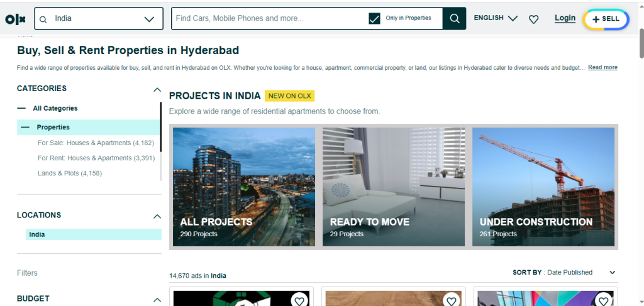Open the ENGLISH language dropdown
This screenshot has width=644, height=306.
pos(496,18)
